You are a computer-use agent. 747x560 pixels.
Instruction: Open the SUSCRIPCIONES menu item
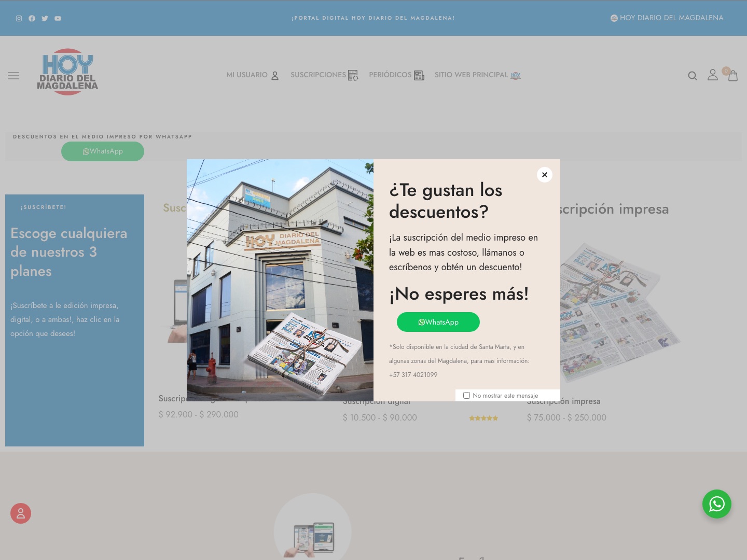(x=324, y=75)
